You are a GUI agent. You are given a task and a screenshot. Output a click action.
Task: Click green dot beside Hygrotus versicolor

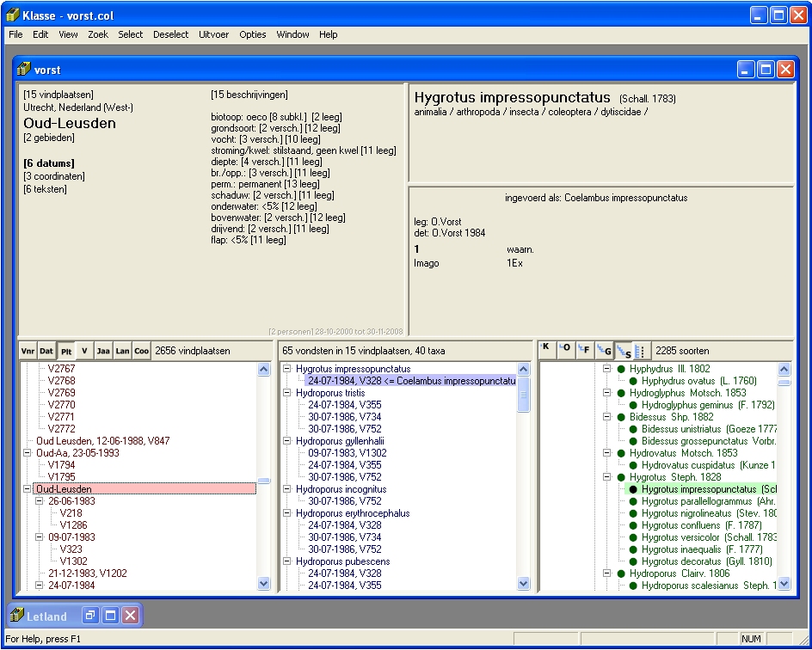click(x=634, y=537)
